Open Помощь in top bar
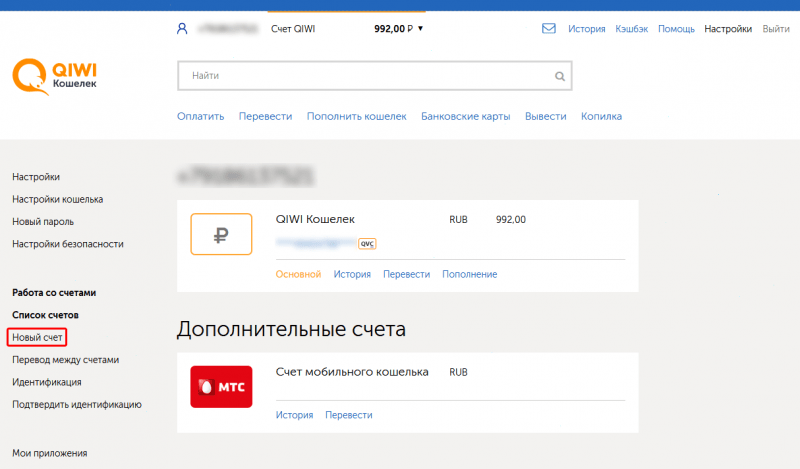This screenshot has width=800, height=469. point(676,29)
